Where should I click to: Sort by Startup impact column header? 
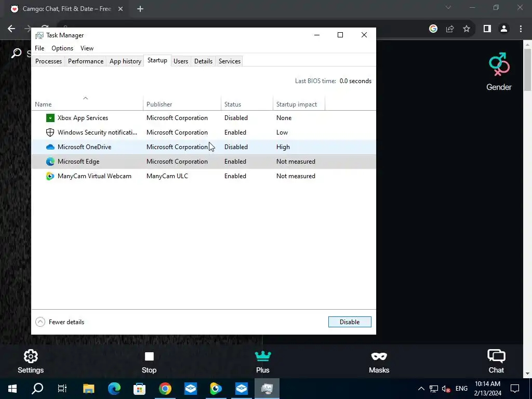(x=299, y=103)
